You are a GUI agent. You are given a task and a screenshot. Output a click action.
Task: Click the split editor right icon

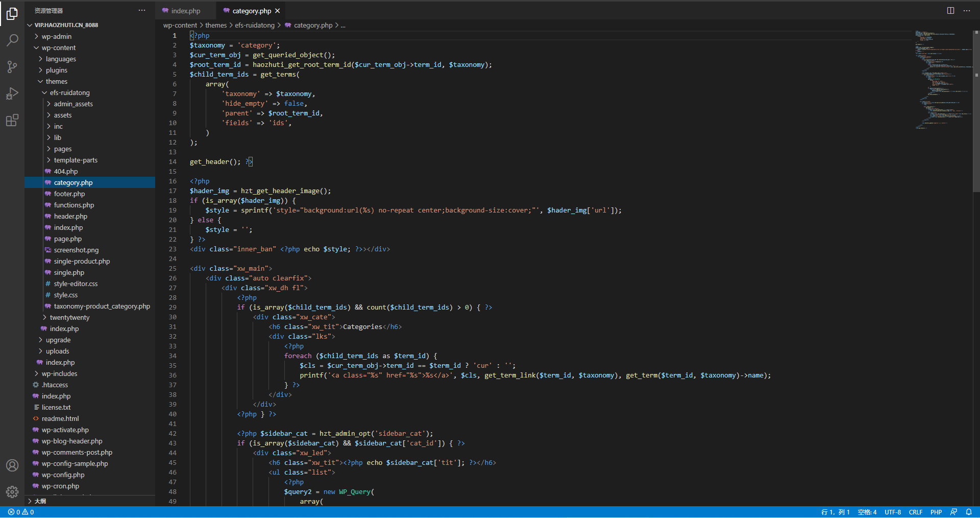(950, 11)
